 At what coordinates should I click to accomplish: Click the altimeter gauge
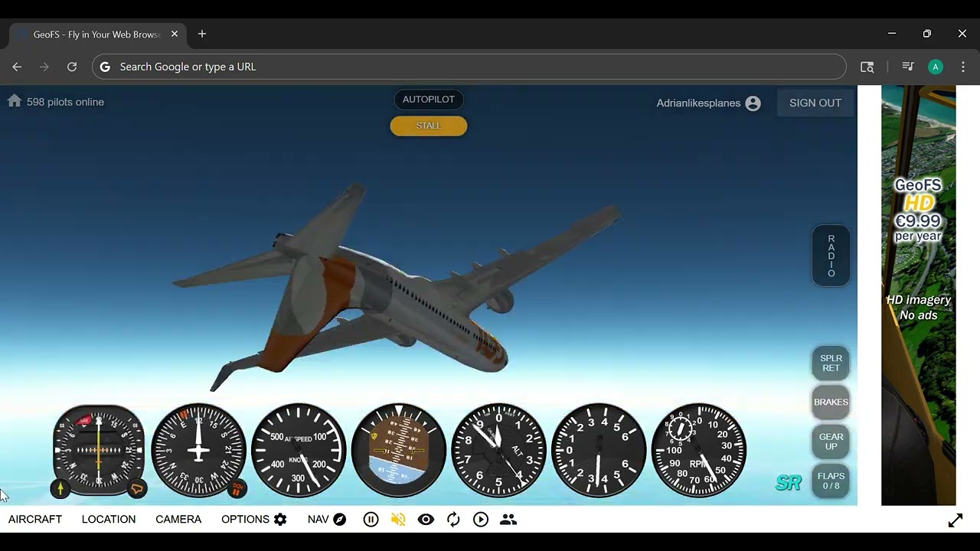498,451
